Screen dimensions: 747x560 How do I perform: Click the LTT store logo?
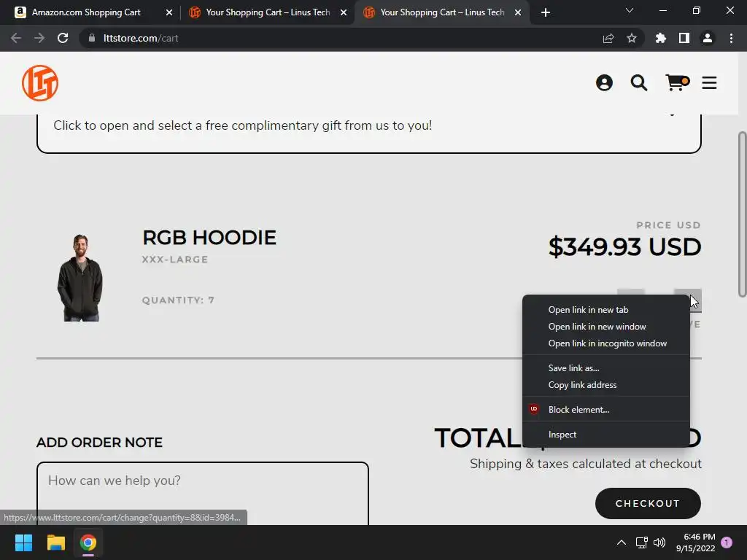40,83
